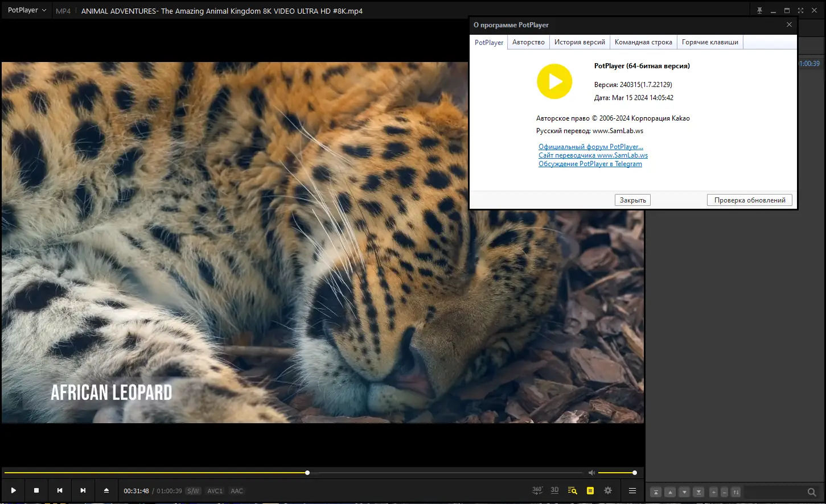
Task: Click the Проверка обновлений button
Action: [x=750, y=200]
